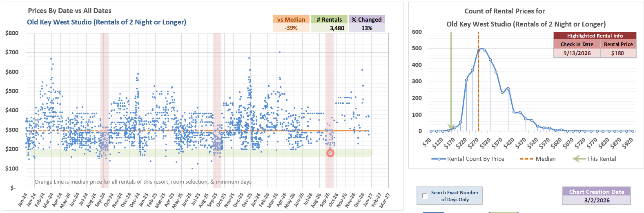
Task: Tick the Search Exact Number of Days checkbox
Action: click(425, 196)
